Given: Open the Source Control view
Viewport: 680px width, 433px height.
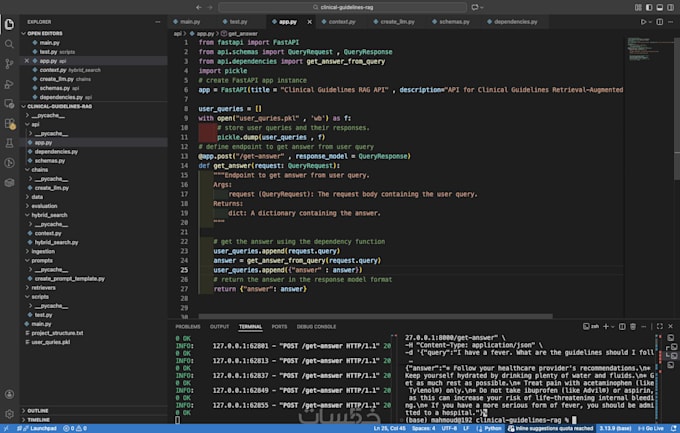Looking at the screenshot, I should pos(9,64).
